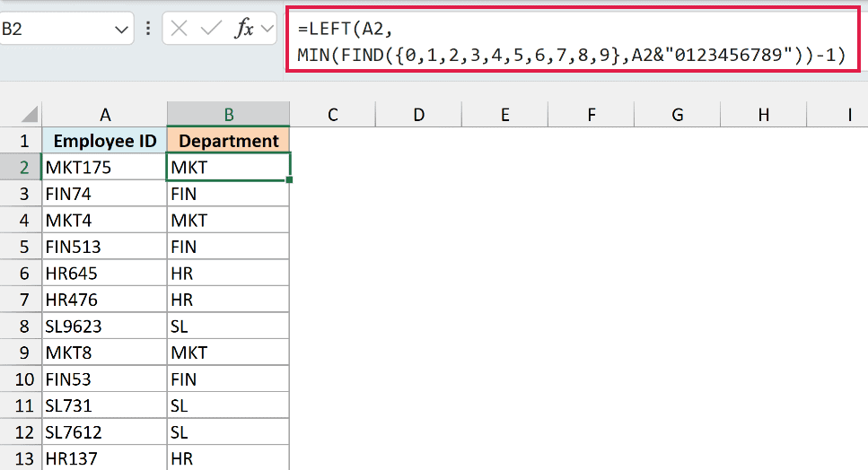The width and height of the screenshot is (868, 470).
Task: Click the Select All corner triangle
Action: click(x=30, y=114)
